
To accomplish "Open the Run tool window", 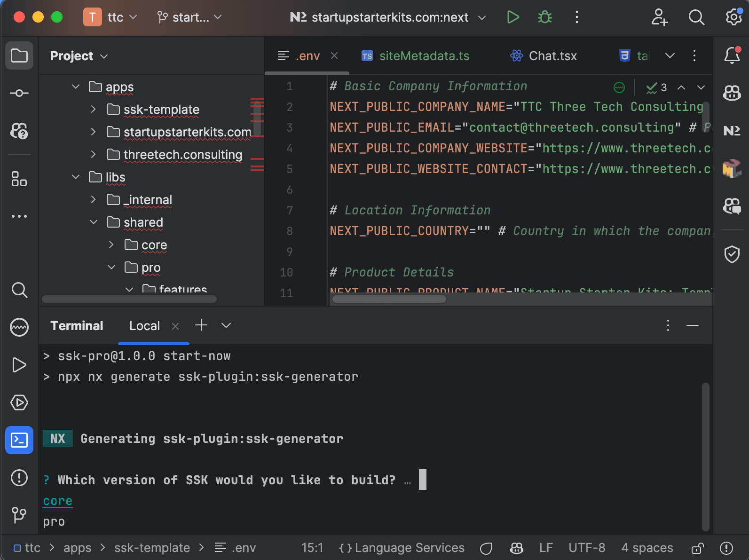I will click(19, 365).
